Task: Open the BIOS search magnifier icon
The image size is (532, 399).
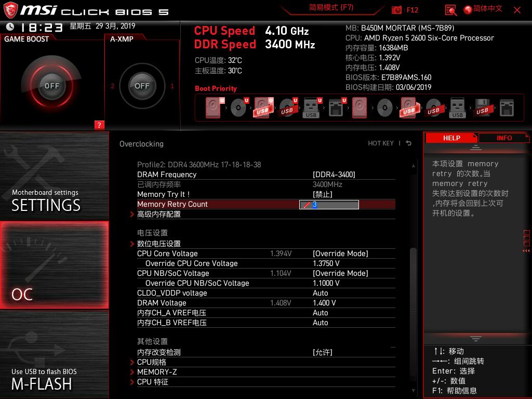Action: coord(450,10)
